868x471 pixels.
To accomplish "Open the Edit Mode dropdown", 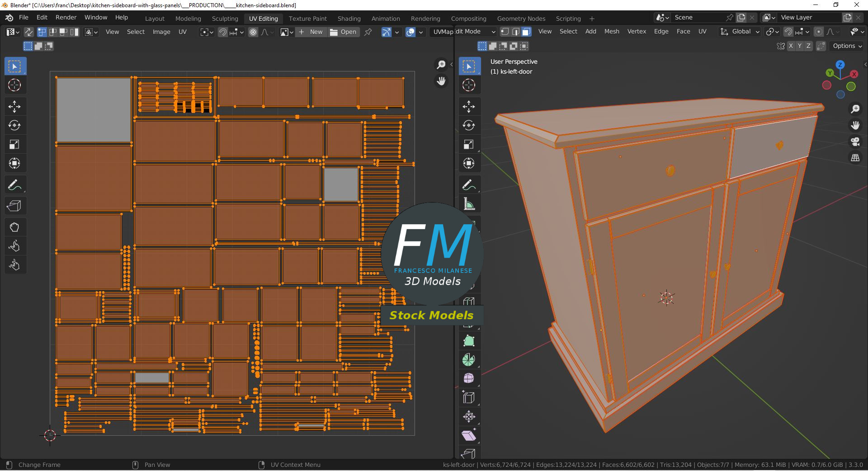I will 476,32.
